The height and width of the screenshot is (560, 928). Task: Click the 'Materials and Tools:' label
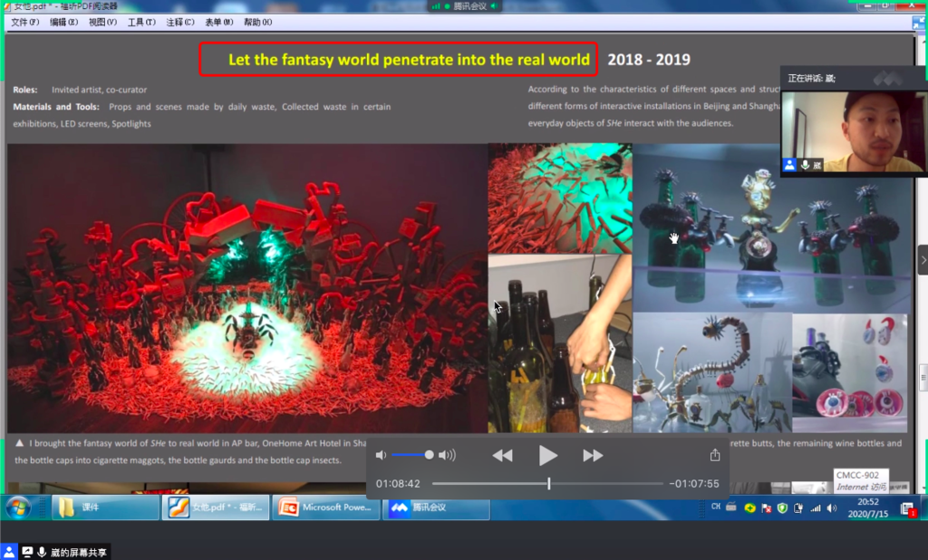[56, 107]
